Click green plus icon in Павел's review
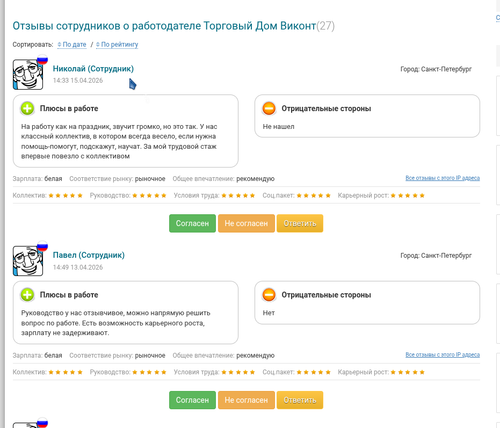Screen dimensions: 500x428 coord(27,295)
